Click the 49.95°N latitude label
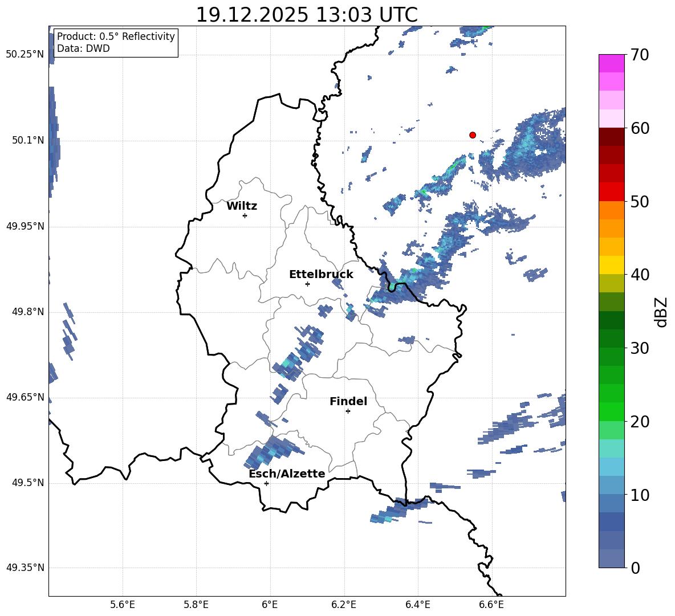Screen dimensions: 675x616 click(25, 226)
